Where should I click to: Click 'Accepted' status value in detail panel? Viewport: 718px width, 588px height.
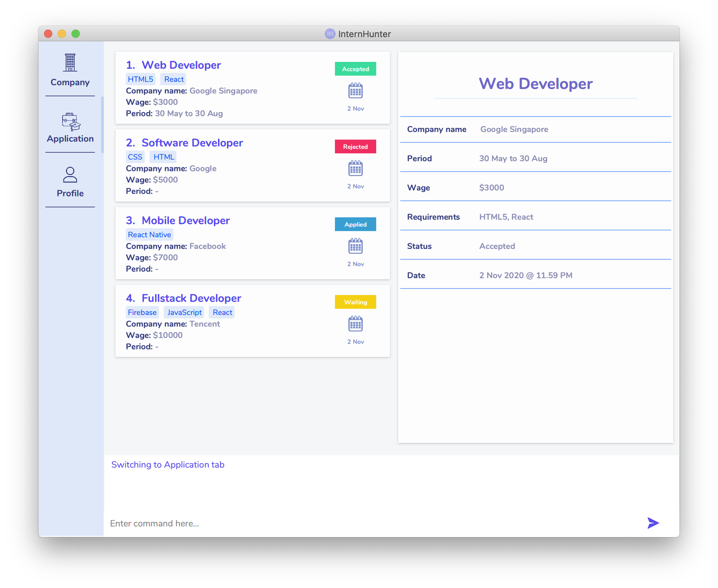pyautogui.click(x=497, y=246)
